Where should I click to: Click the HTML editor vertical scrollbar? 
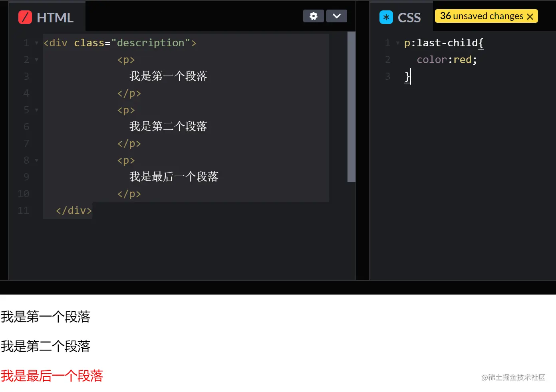click(351, 107)
